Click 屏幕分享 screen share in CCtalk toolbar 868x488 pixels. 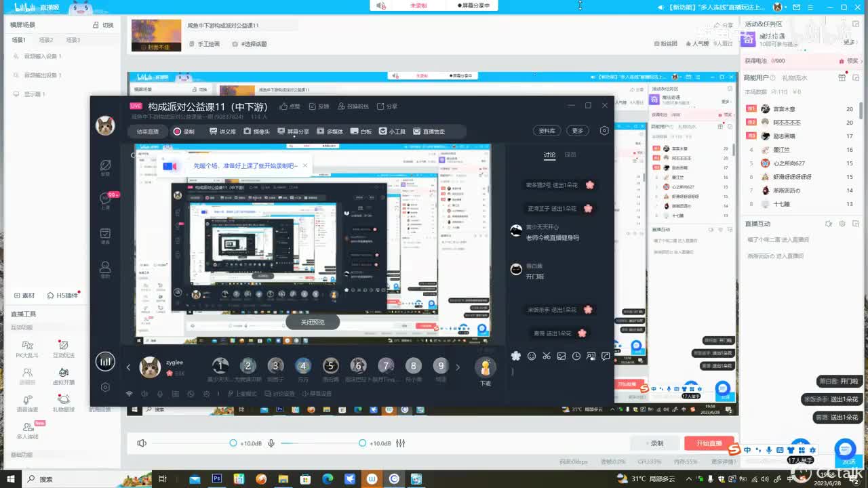click(294, 131)
